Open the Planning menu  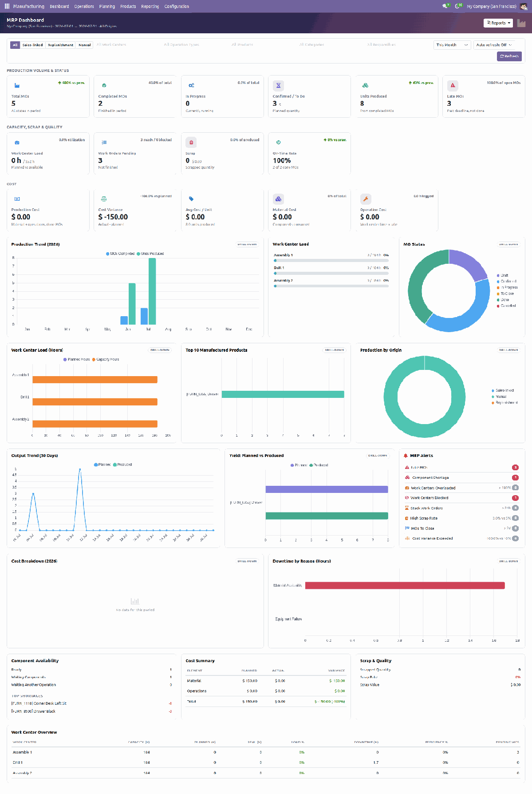(107, 6)
